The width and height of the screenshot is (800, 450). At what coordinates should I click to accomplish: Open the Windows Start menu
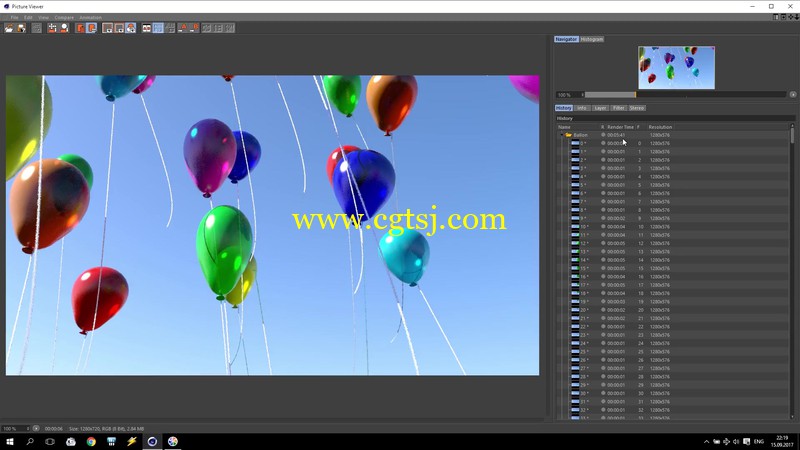10,441
